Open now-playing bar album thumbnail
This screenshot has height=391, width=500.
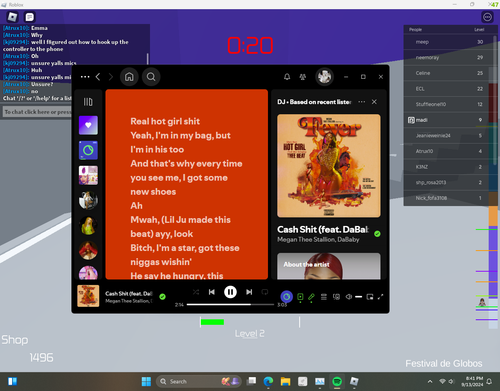click(x=88, y=296)
